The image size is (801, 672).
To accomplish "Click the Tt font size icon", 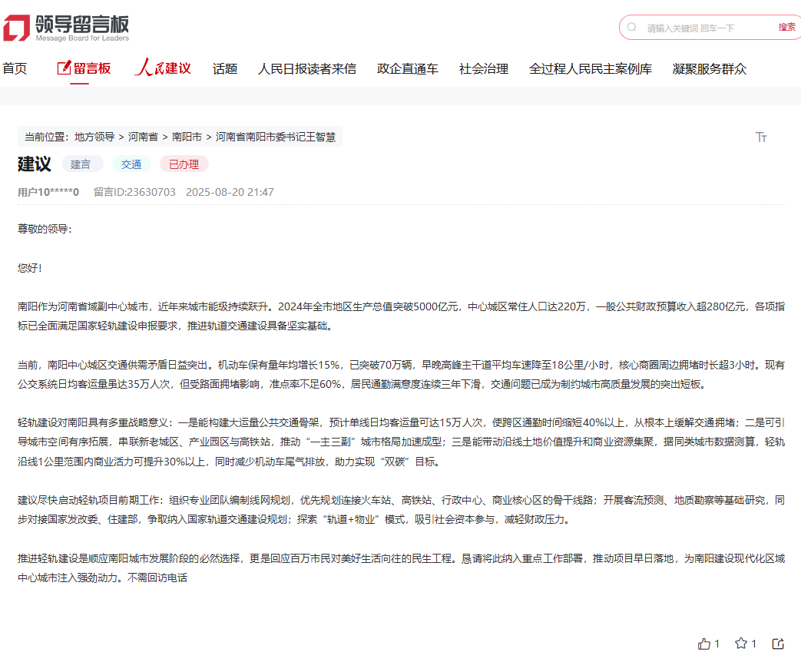I will [761, 136].
